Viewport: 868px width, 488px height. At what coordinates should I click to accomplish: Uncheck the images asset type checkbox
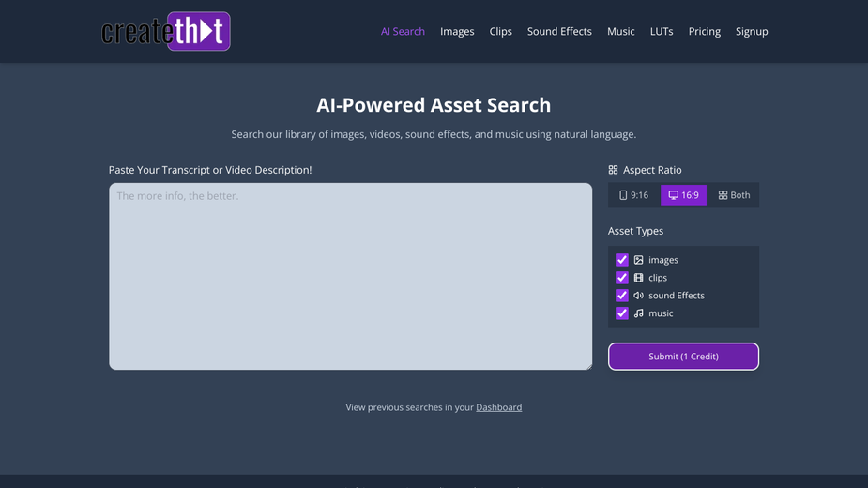(x=621, y=260)
